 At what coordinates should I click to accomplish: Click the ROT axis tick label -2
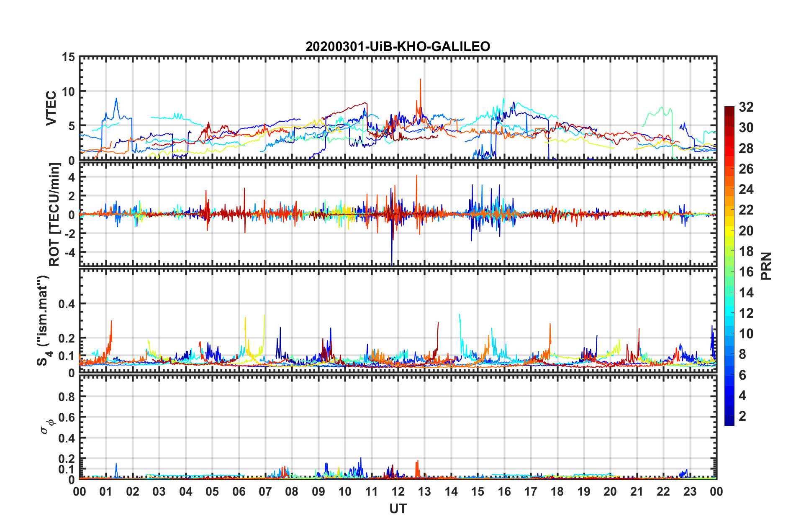point(69,234)
